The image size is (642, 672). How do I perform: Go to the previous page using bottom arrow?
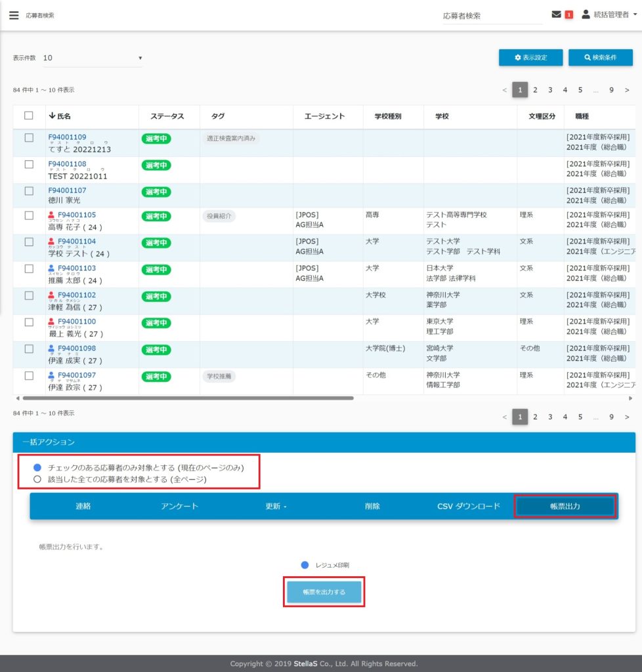504,417
